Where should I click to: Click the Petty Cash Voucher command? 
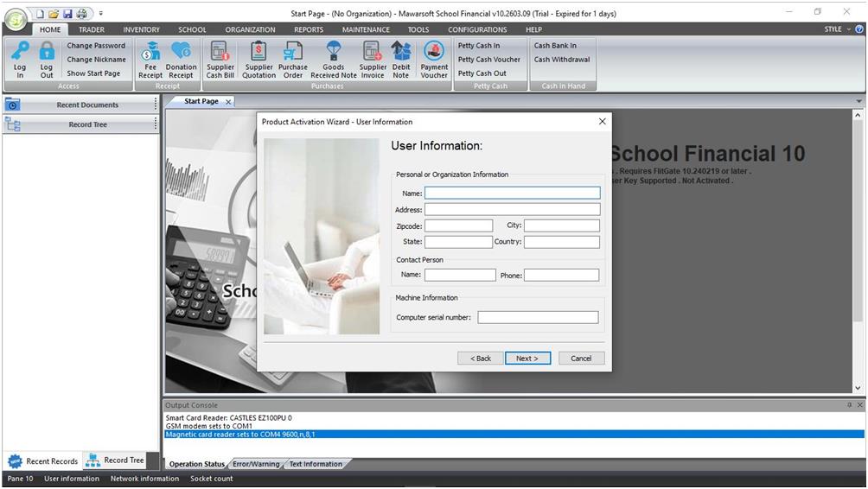click(489, 60)
